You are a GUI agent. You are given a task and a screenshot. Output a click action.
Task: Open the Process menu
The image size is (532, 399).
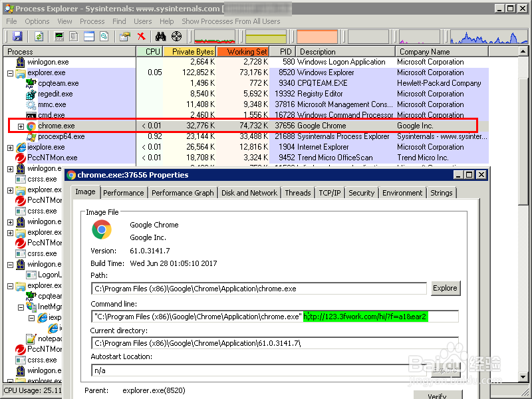click(x=92, y=21)
